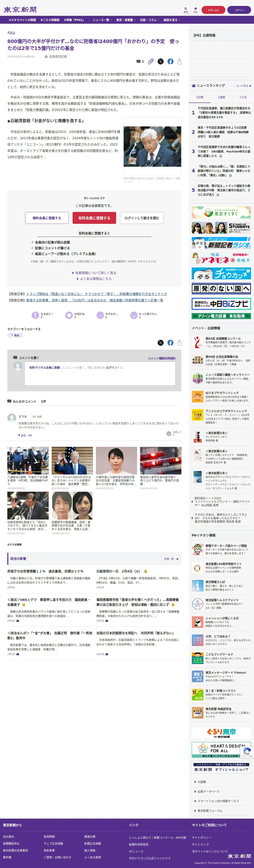Click the 東京新聞 logo in the header
254x868 pixels.
pos(20,10)
